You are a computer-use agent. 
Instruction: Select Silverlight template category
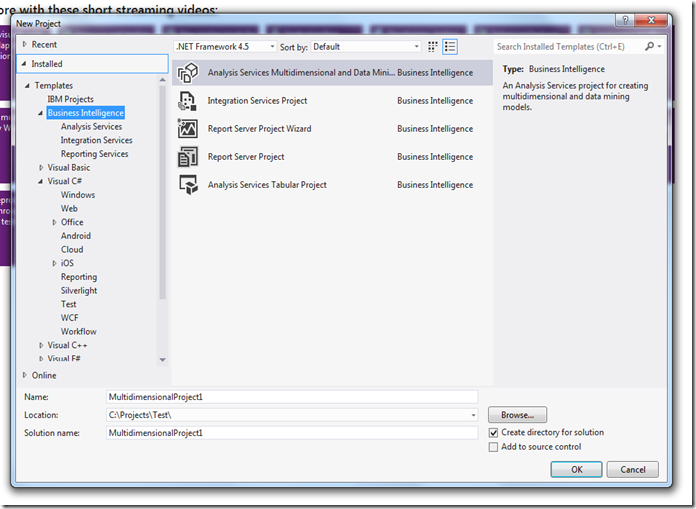tap(79, 291)
